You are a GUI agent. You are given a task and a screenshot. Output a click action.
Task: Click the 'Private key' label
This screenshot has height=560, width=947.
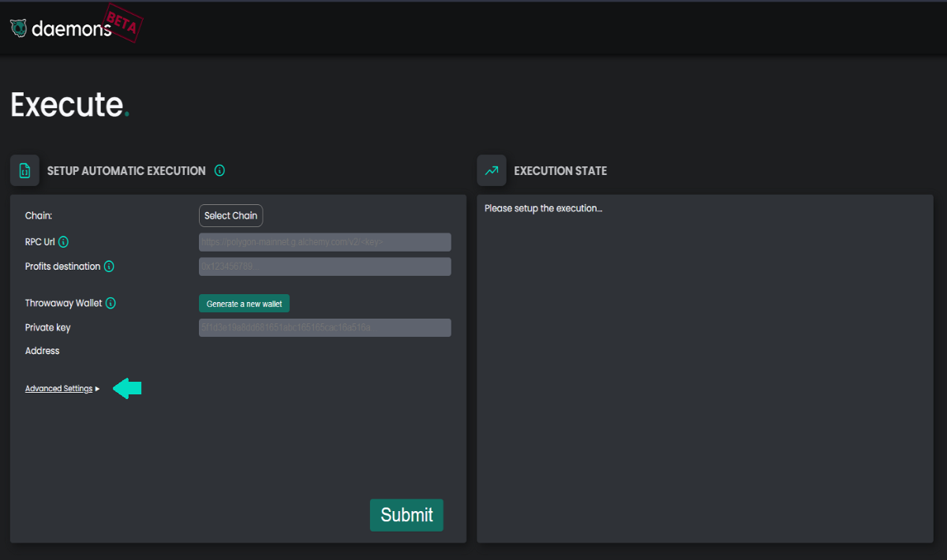[47, 327]
